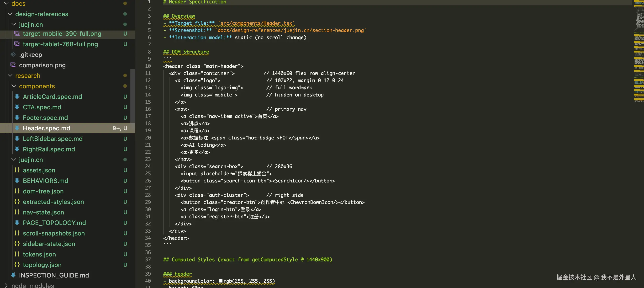This screenshot has width=644, height=288.
Task: Click the JSON braces icon beside sidebar-state.json
Action: (x=17, y=244)
